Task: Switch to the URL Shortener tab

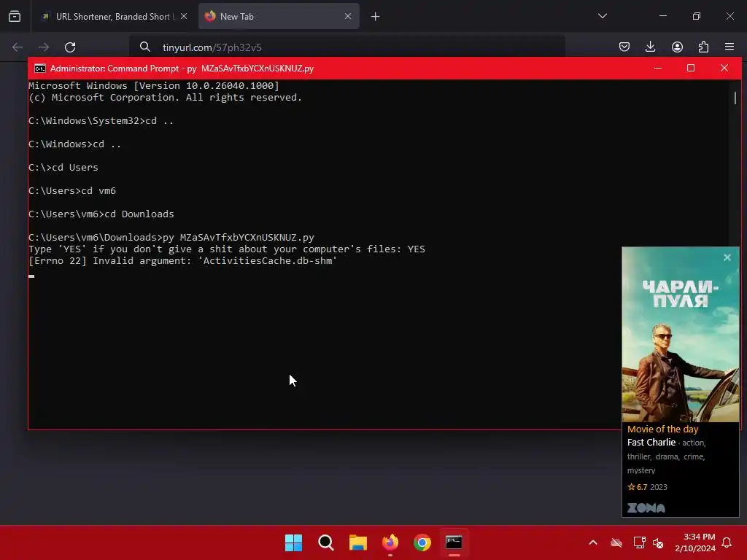Action: [x=115, y=16]
